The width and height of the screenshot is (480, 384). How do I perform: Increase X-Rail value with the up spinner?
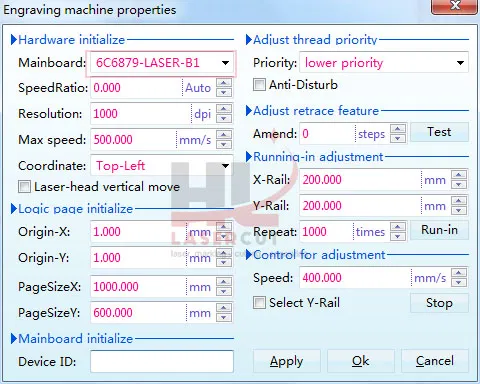tap(459, 175)
